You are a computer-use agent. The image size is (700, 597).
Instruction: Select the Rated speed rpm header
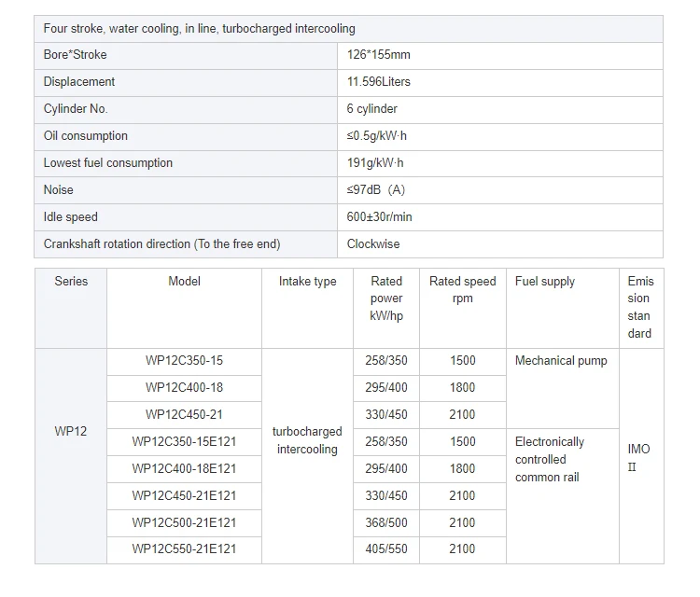[463, 289]
